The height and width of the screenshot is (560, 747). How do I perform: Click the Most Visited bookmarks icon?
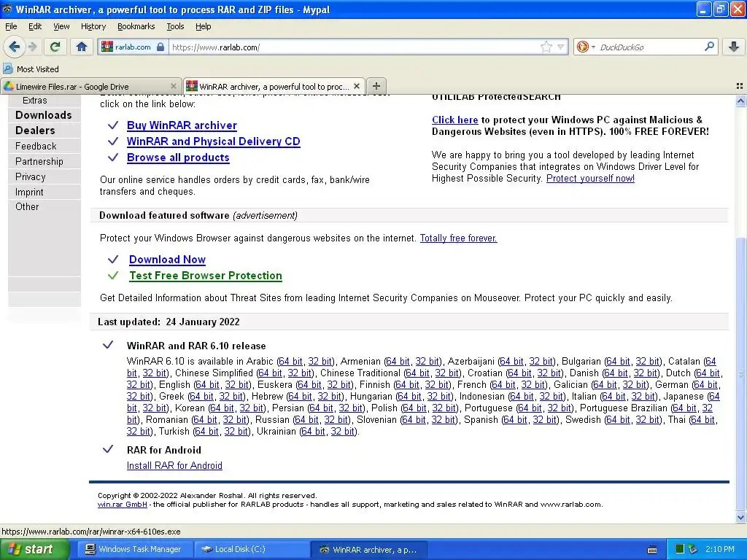pyautogui.click(x=7, y=69)
